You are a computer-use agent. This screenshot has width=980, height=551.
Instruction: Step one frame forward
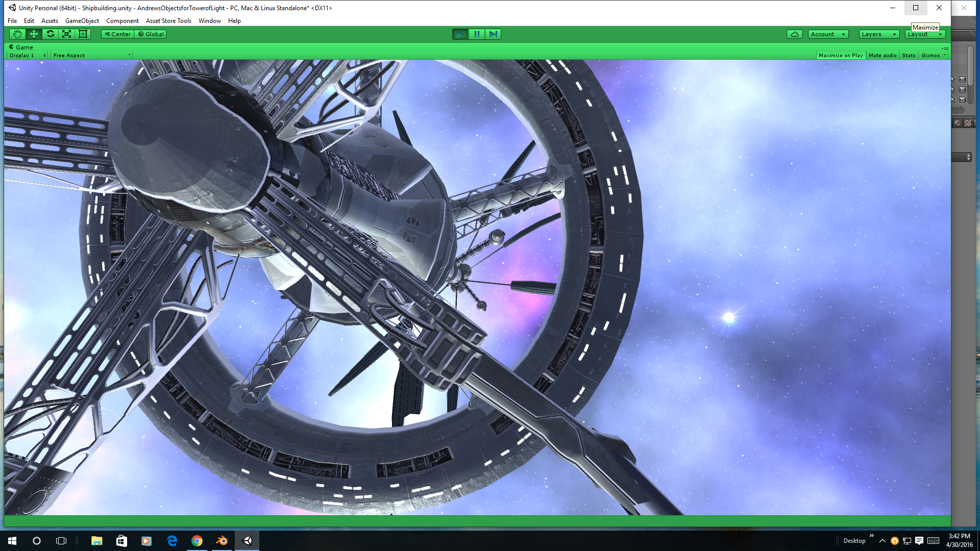coord(493,34)
